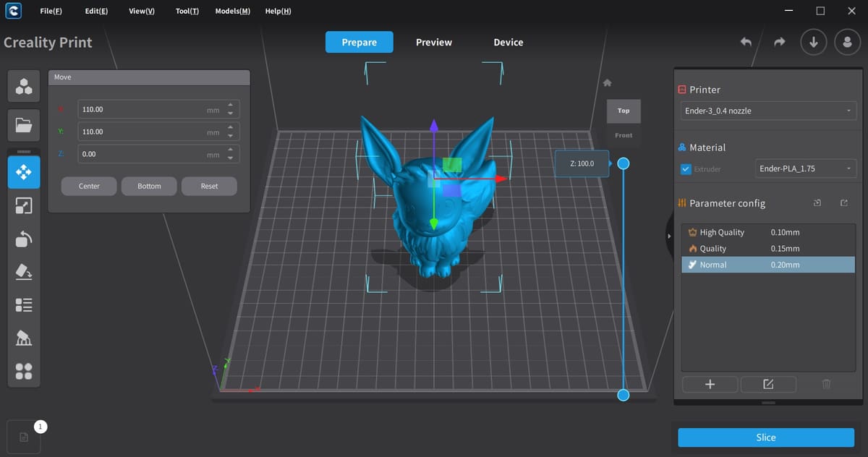
Task: Increase X position stepper up arrow
Action: [230, 106]
